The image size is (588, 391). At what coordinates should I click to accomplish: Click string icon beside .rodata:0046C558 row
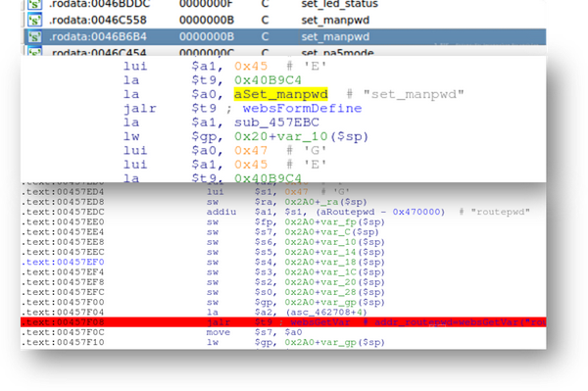tap(34, 20)
